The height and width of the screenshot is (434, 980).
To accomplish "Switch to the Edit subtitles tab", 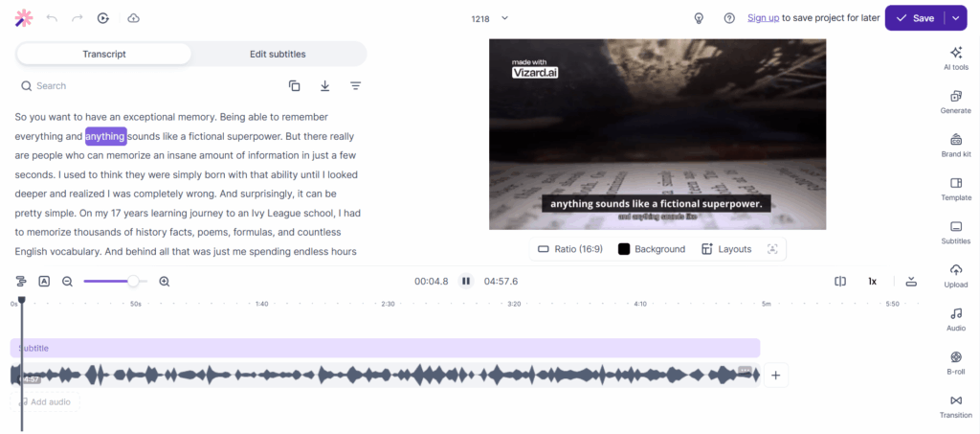I will point(278,54).
